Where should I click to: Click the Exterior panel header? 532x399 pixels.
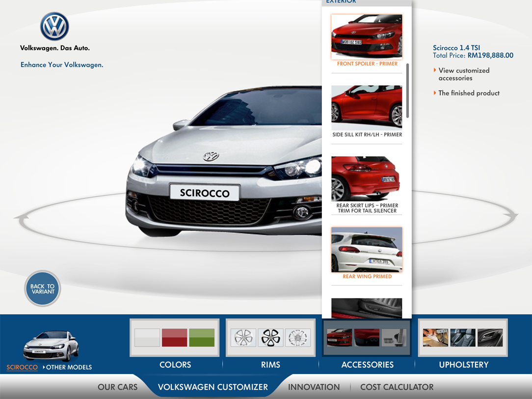(367, 2)
